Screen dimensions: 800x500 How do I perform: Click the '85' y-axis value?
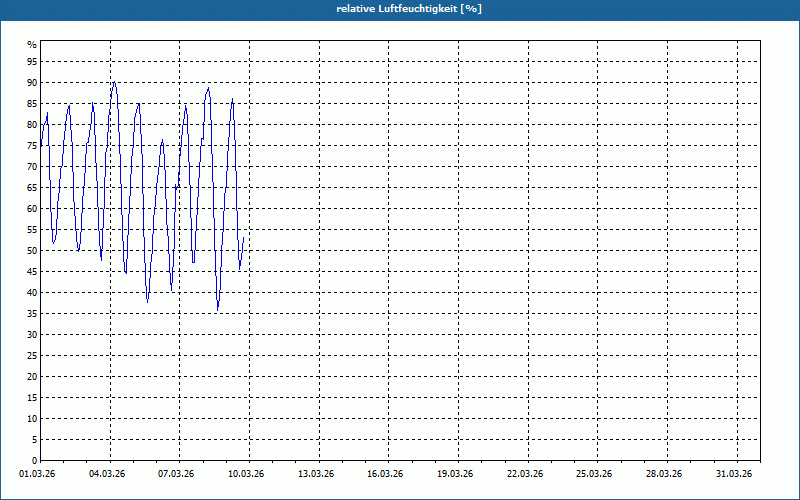click(x=32, y=104)
